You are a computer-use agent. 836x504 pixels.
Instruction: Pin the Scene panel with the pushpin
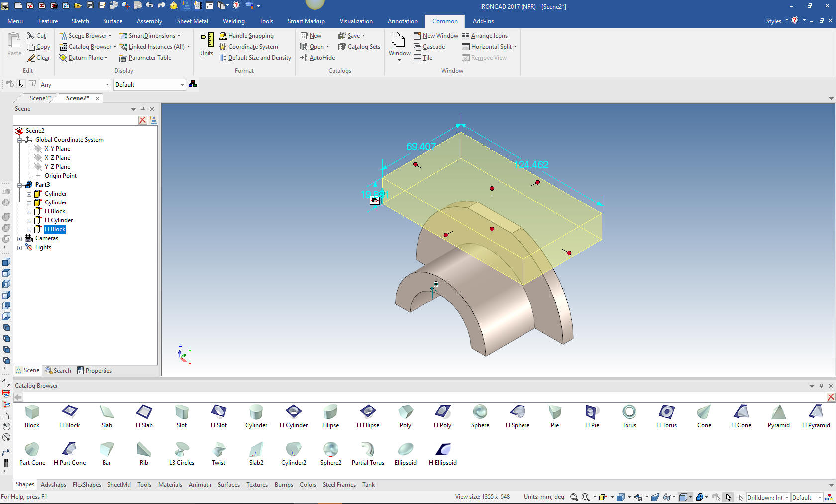point(143,109)
